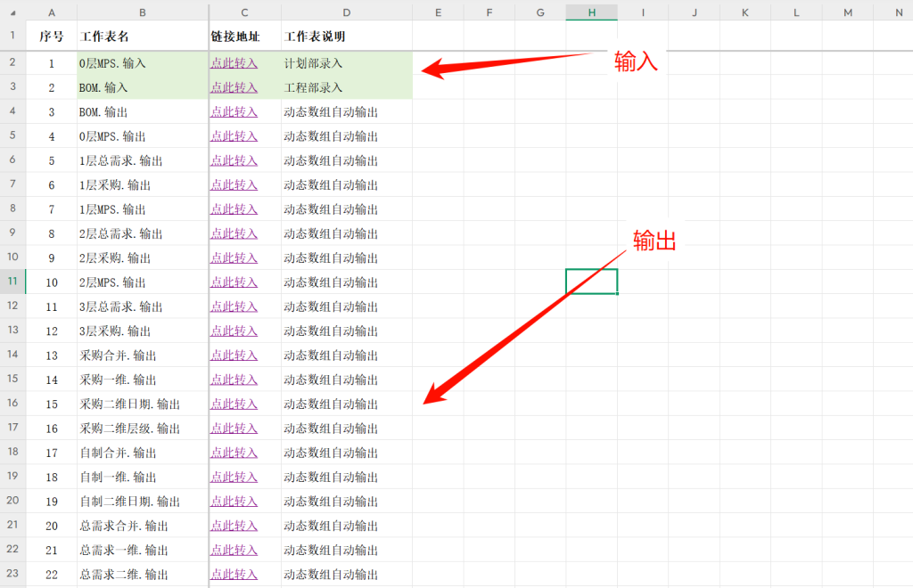Click the 工作表说明 header cell

tap(347, 36)
